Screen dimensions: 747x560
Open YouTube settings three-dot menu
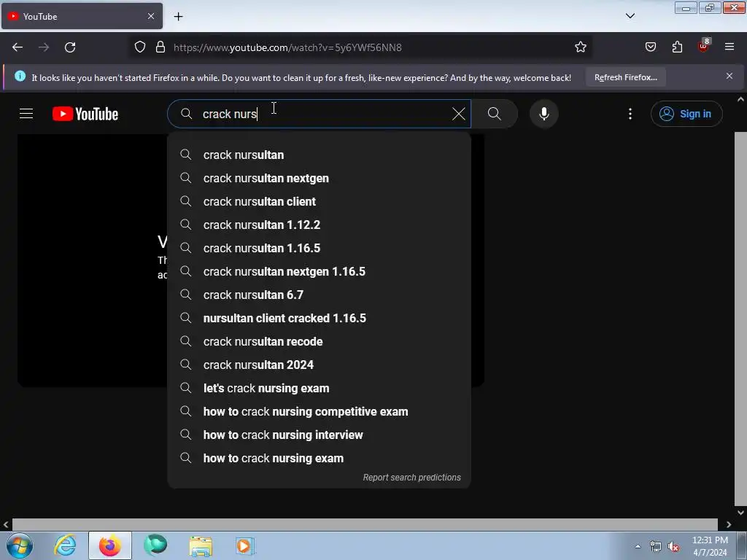pos(630,114)
